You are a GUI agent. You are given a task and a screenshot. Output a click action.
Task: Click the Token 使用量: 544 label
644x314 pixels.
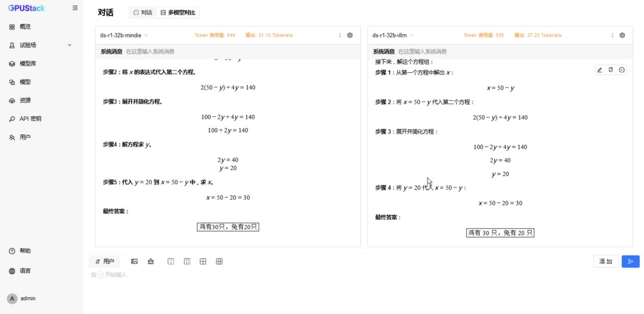[215, 35]
